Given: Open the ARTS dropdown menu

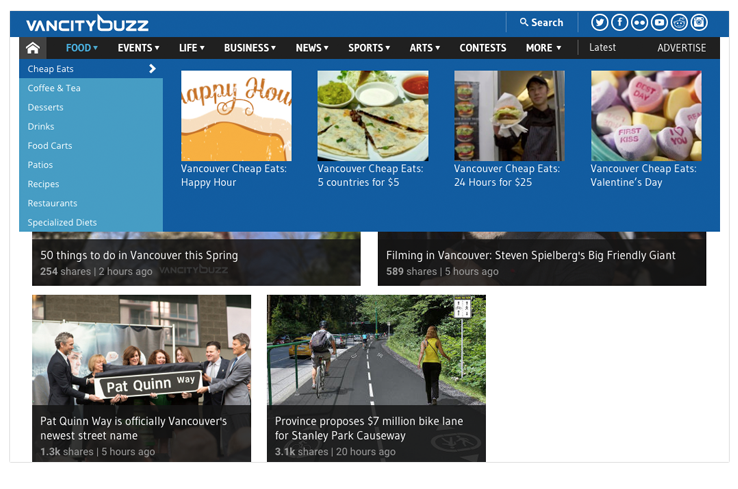Looking at the screenshot, I should click(x=425, y=48).
